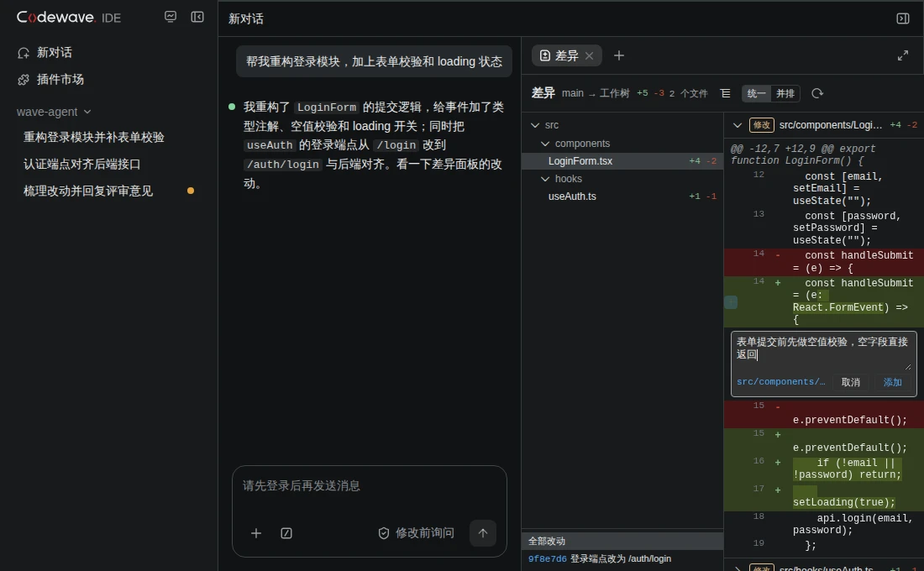Screen dimensions: 924x571
Task: Click the src/components/… file link in comment box
Action: tap(781, 382)
